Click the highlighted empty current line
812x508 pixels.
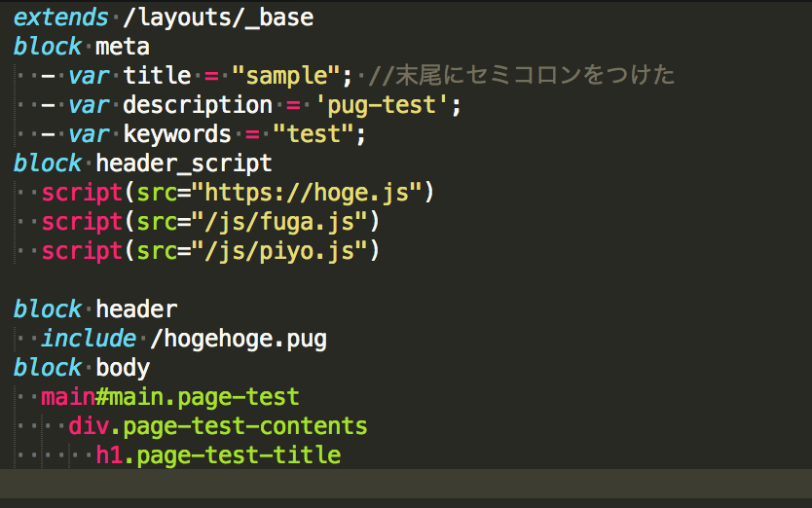tap(406, 485)
